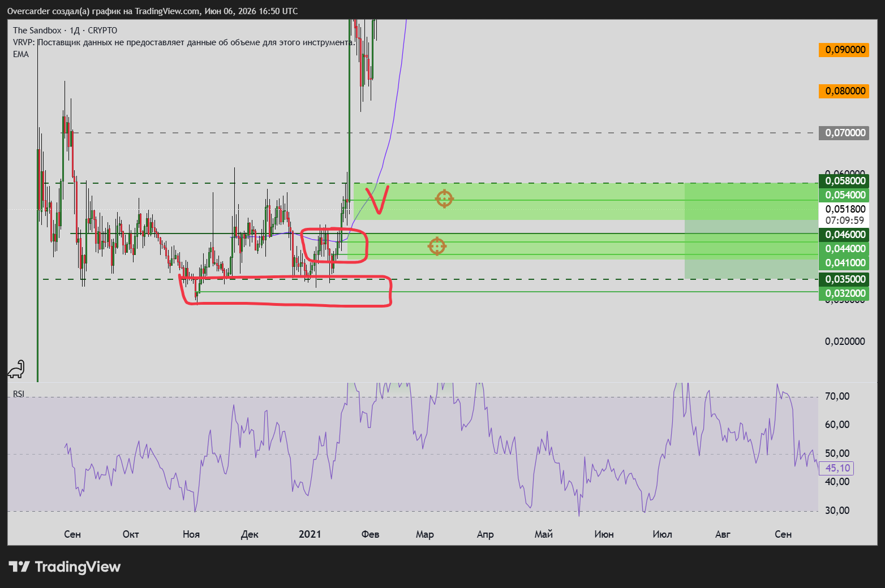The height and width of the screenshot is (588, 885).
Task: Click the Июн label on time axis
Action: point(604,534)
